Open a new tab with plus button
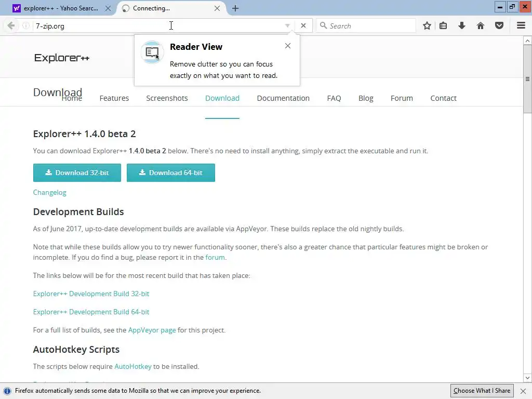The height and width of the screenshot is (399, 532). (x=235, y=8)
